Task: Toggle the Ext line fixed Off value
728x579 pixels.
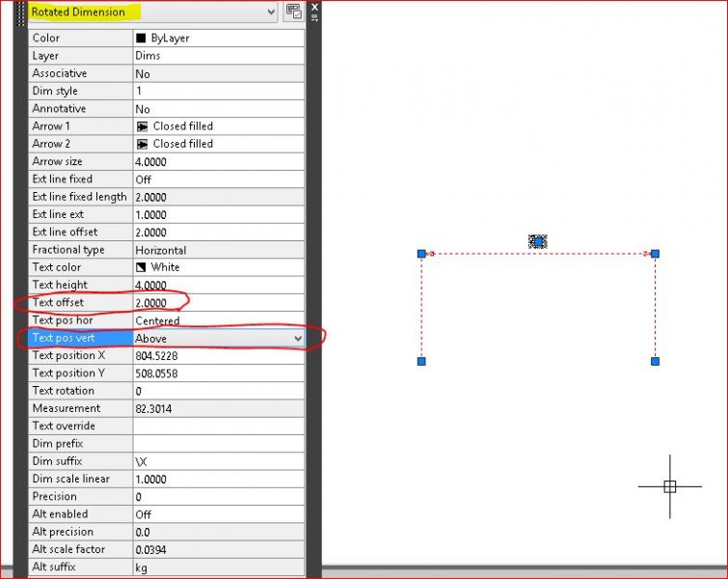Action: (219, 179)
